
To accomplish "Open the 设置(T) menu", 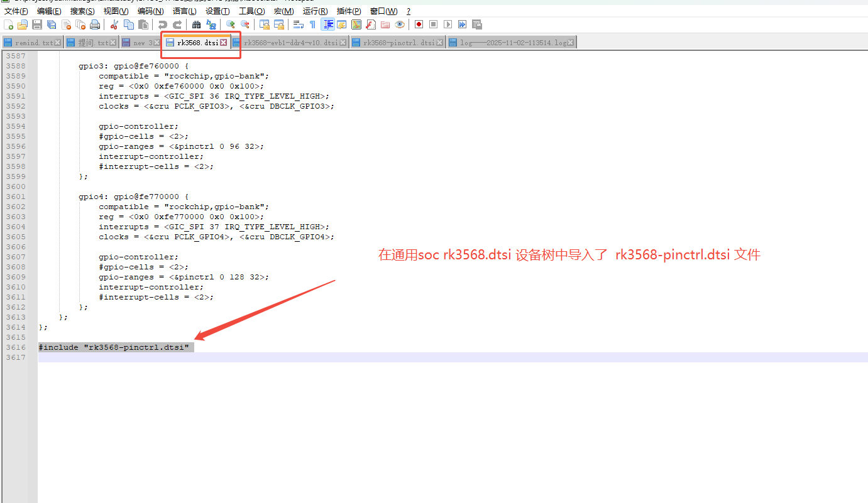I will [217, 11].
